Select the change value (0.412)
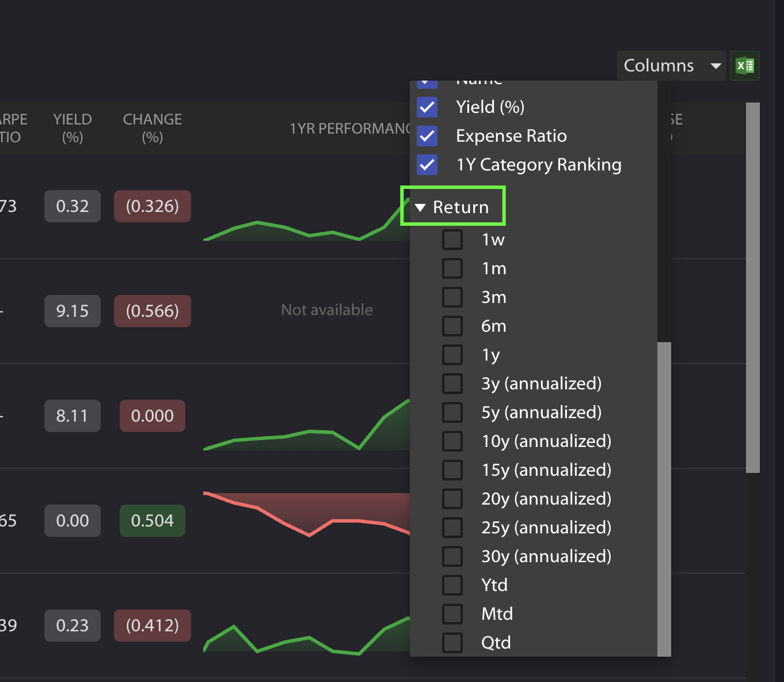 [153, 626]
